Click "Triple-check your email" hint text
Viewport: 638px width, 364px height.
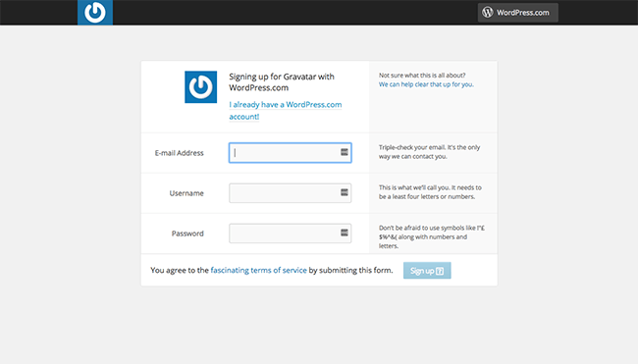429,152
